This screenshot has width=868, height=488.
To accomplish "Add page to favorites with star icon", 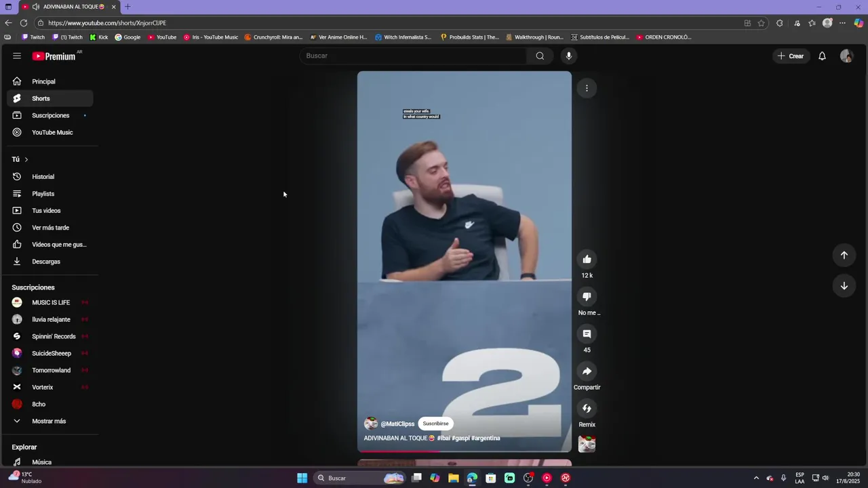I will click(x=762, y=23).
